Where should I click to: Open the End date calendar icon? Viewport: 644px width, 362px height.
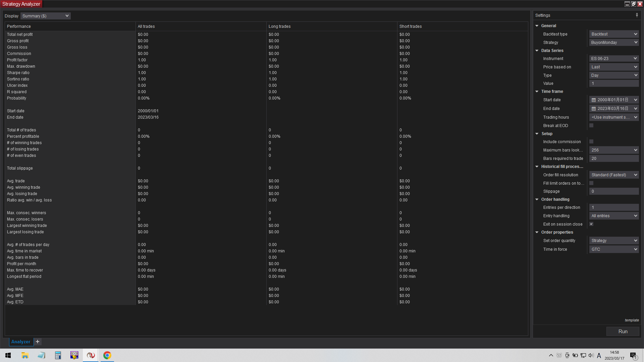click(x=594, y=109)
